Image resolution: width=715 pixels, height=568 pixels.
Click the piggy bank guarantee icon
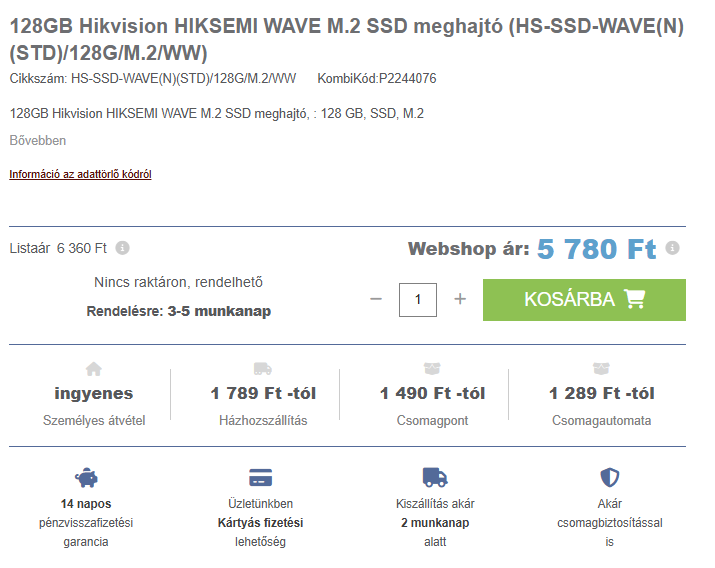point(86,478)
